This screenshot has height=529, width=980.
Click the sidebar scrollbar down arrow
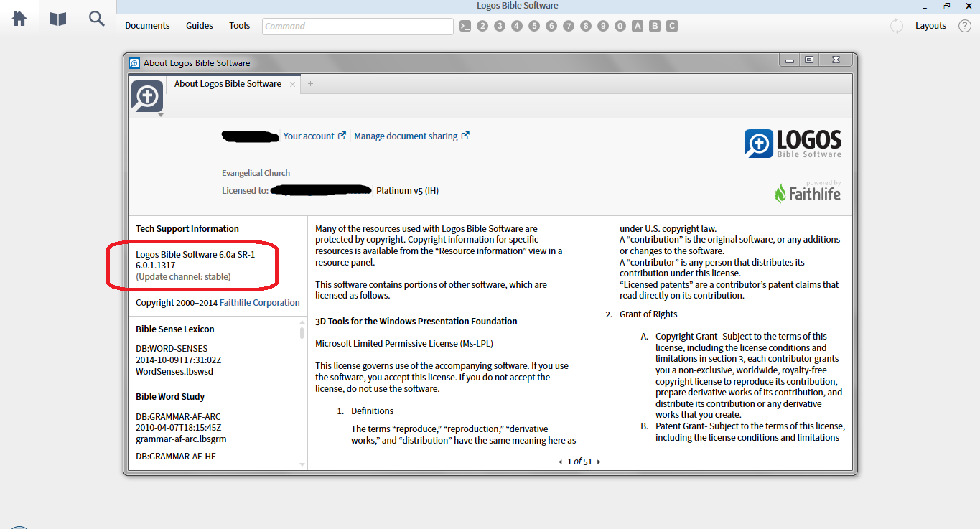tap(302, 464)
